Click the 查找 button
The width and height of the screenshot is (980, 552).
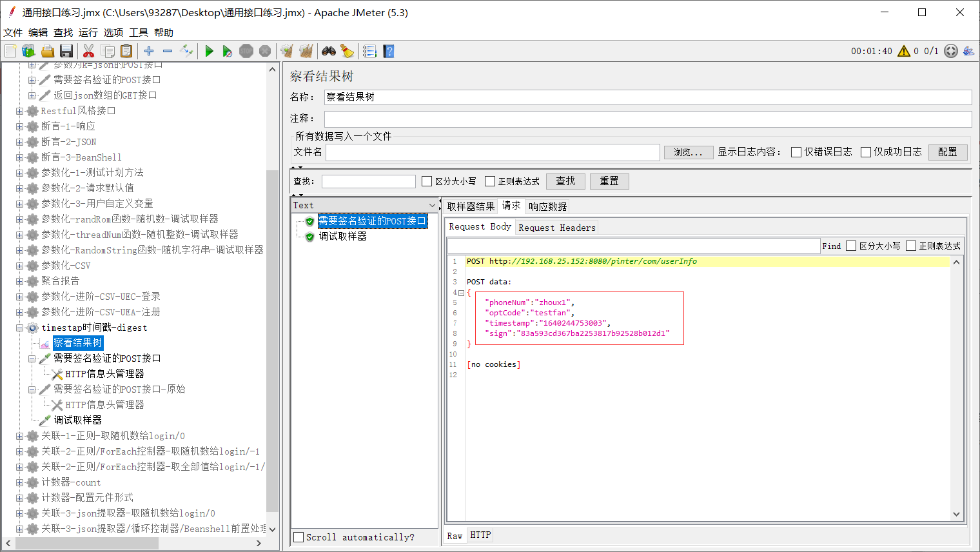coord(565,181)
